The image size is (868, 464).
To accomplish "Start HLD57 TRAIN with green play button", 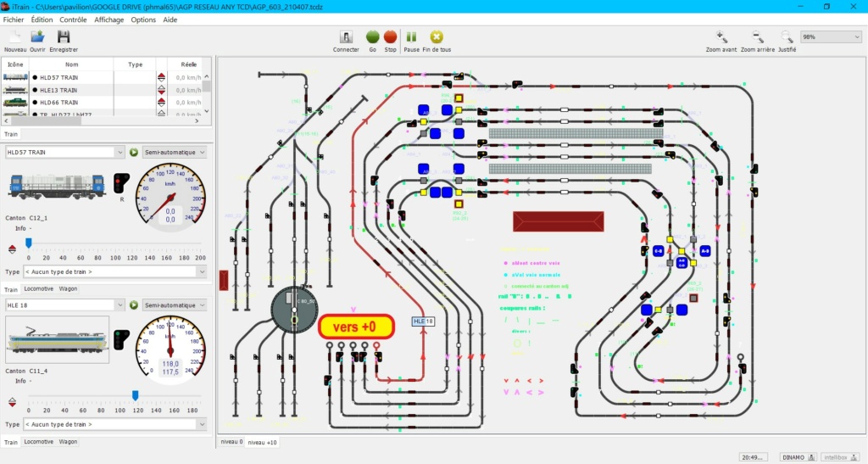I will 133,153.
